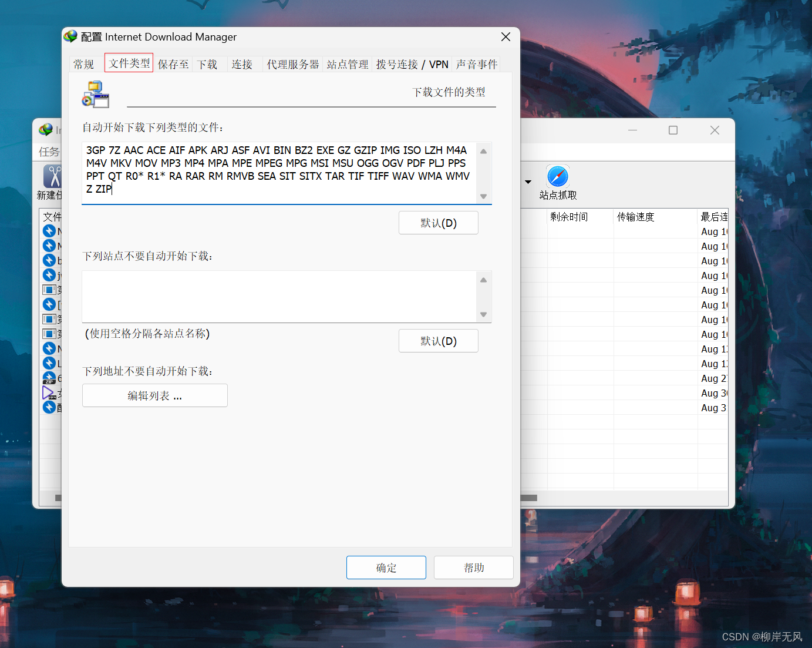The width and height of the screenshot is (812, 648).
Task: Select the ZIP file icon in the download list
Action: [49, 378]
